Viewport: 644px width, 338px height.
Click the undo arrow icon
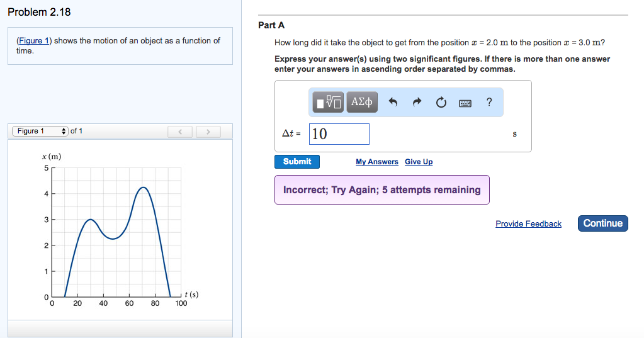tap(393, 102)
